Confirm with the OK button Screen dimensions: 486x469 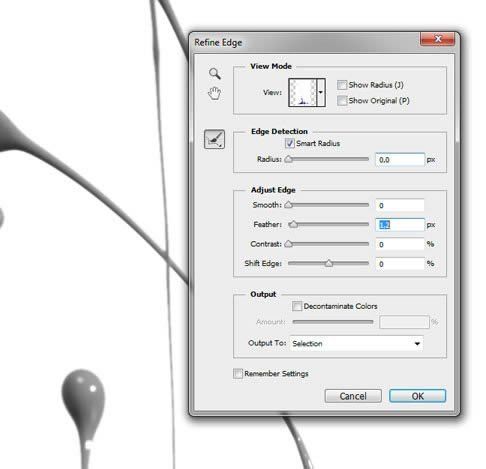(417, 396)
